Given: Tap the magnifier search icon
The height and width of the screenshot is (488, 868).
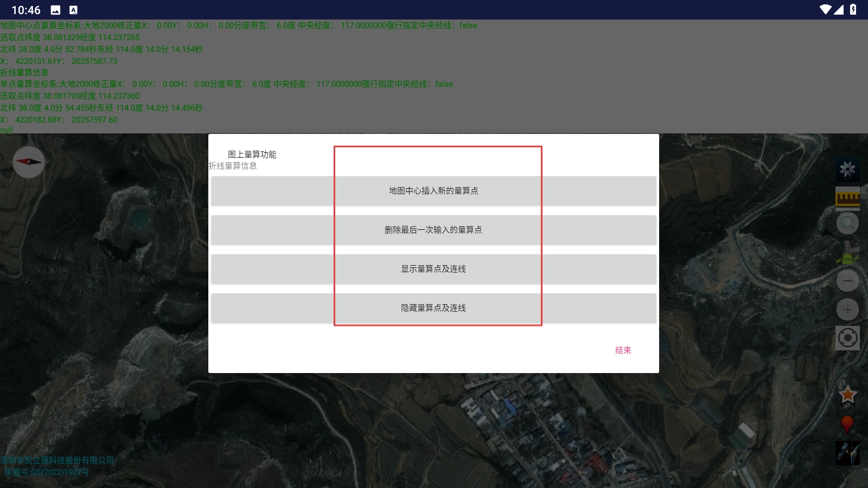Looking at the screenshot, I should coord(847,223).
